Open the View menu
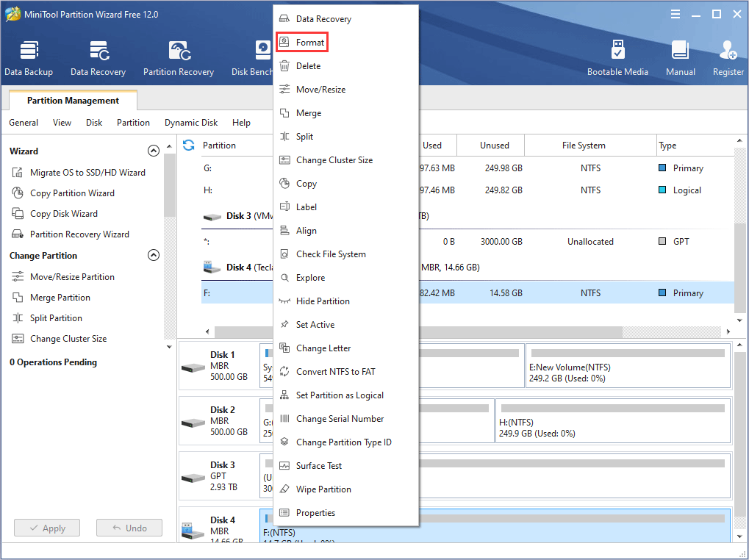The width and height of the screenshot is (749, 560). [x=62, y=123]
